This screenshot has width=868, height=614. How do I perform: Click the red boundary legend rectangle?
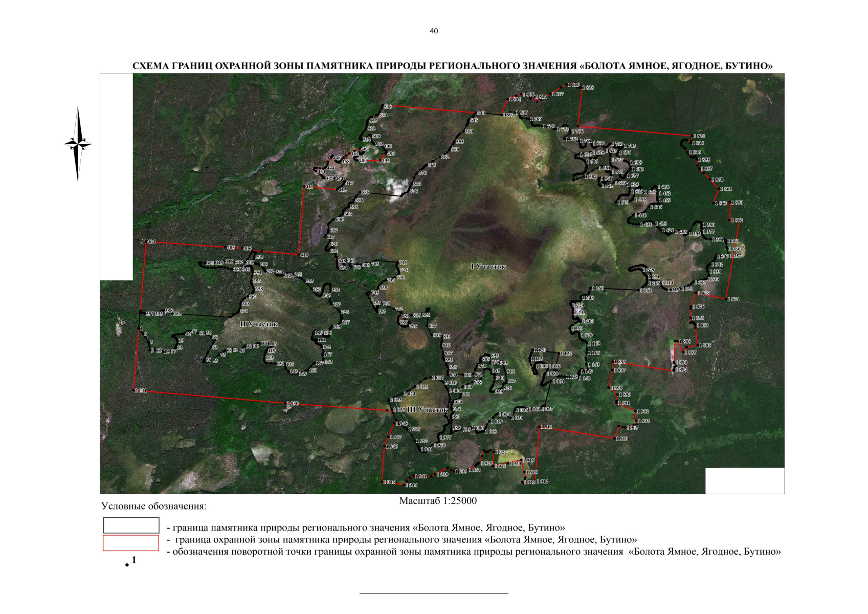(x=131, y=543)
